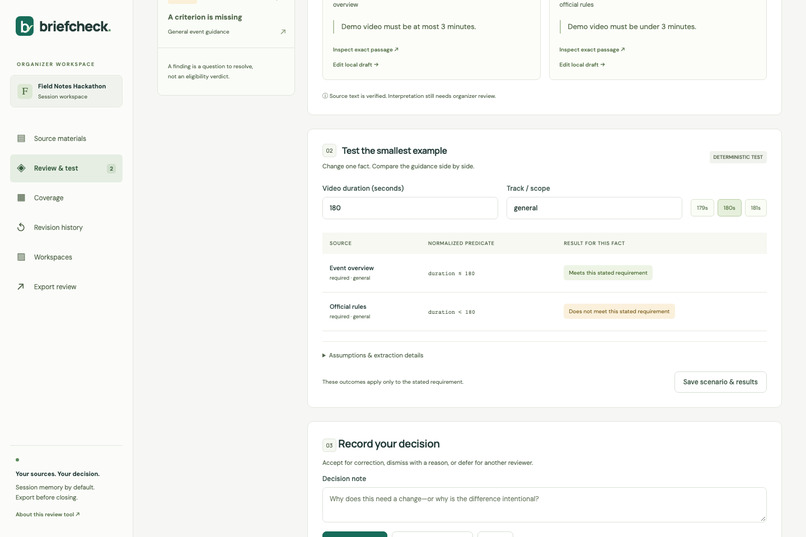Image resolution: width=806 pixels, height=537 pixels.
Task: Click the ORGANIZER WORKSPACE label
Action: [56, 64]
